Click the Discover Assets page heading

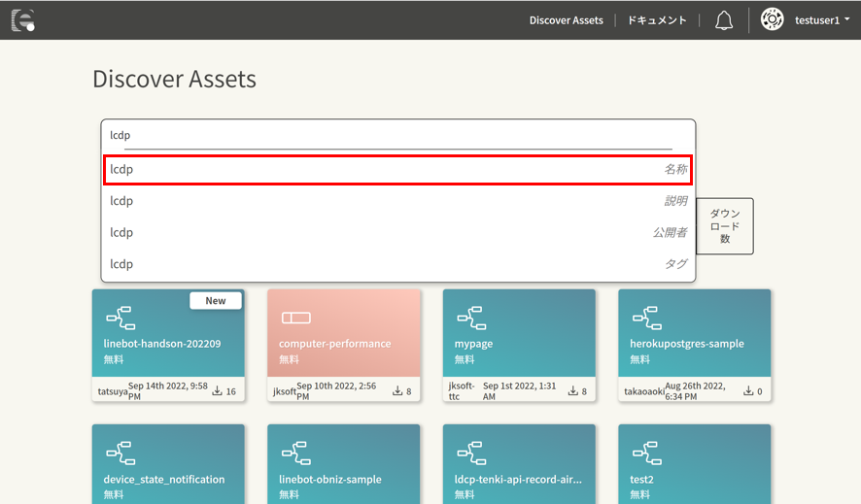point(174,79)
